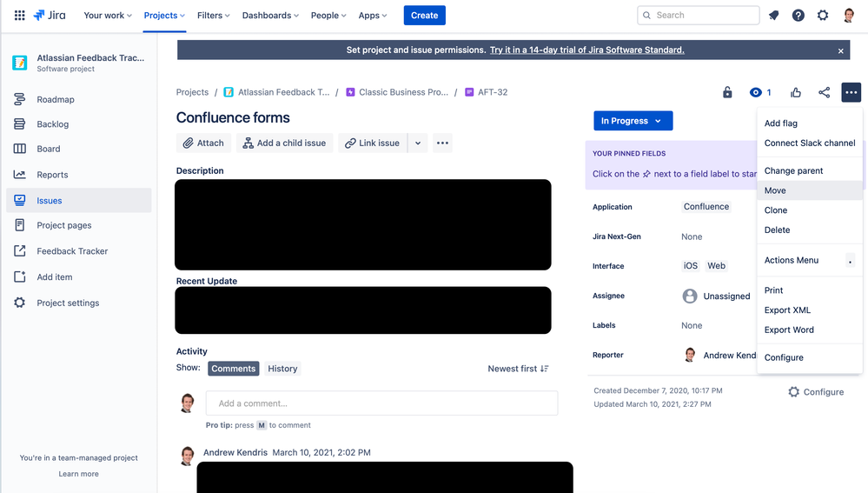Screen dimensions: 868x493
Task: Open Project settings in the sidebar
Action: click(78, 303)
